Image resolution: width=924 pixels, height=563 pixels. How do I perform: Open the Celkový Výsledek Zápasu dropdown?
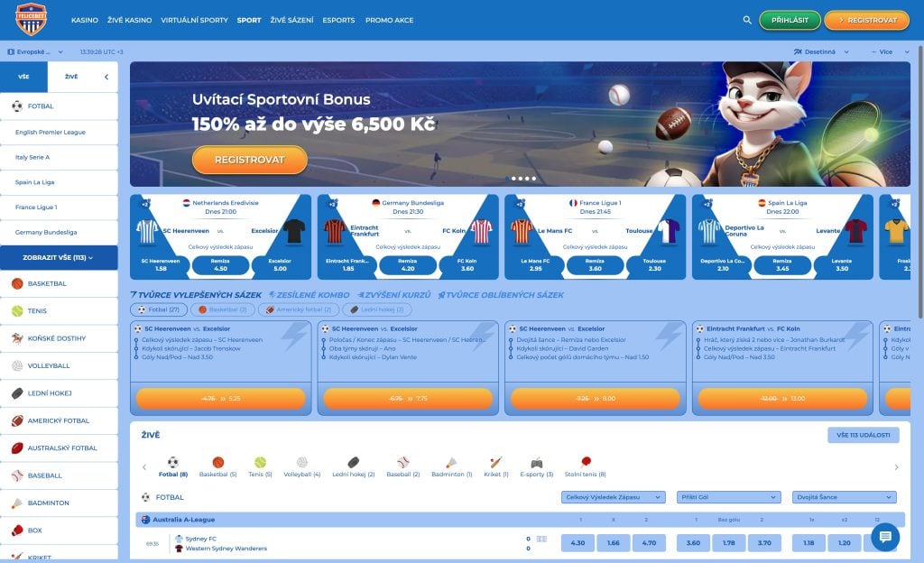tap(613, 497)
